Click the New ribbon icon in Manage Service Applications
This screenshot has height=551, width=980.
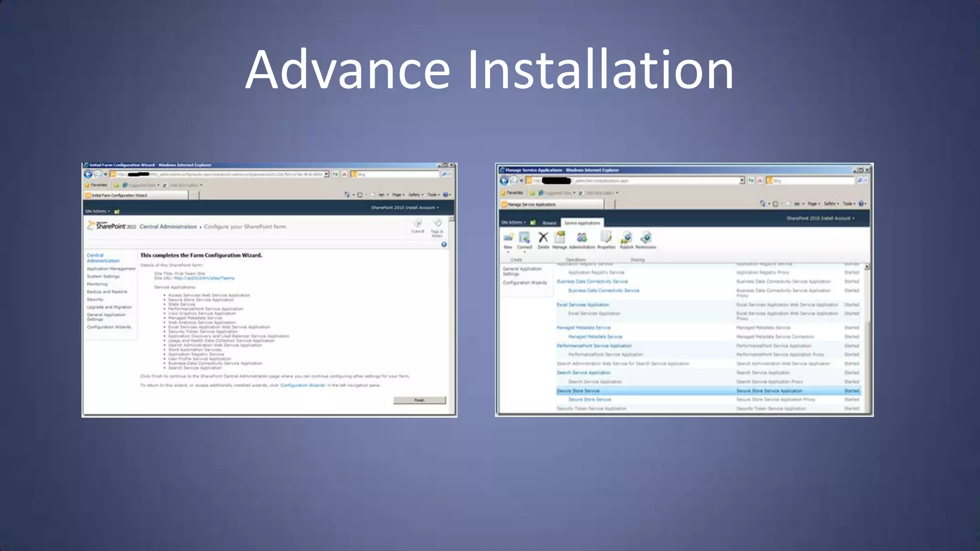pos(508,237)
